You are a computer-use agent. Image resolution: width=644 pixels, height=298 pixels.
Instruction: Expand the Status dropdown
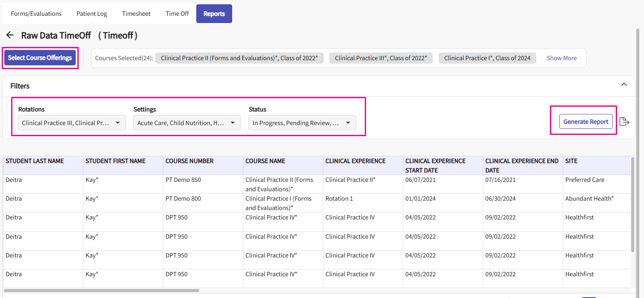click(x=302, y=123)
